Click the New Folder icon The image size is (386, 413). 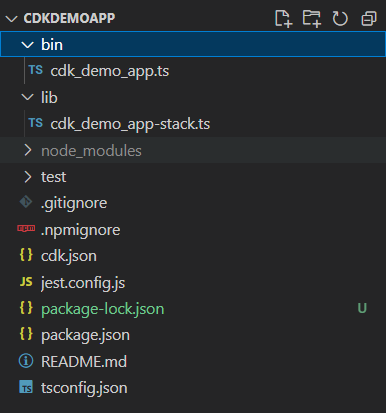(x=312, y=18)
